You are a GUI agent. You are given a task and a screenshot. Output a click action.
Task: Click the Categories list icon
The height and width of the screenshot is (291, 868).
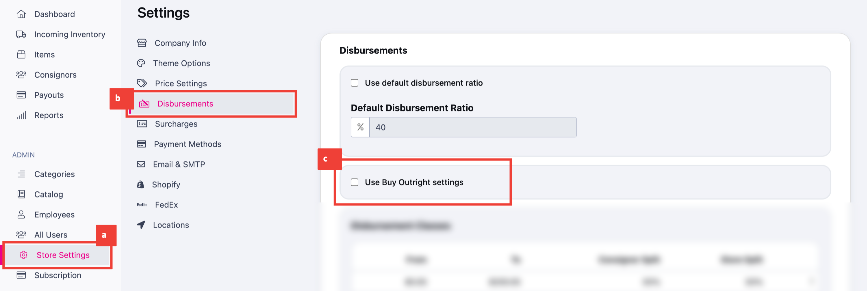21,174
